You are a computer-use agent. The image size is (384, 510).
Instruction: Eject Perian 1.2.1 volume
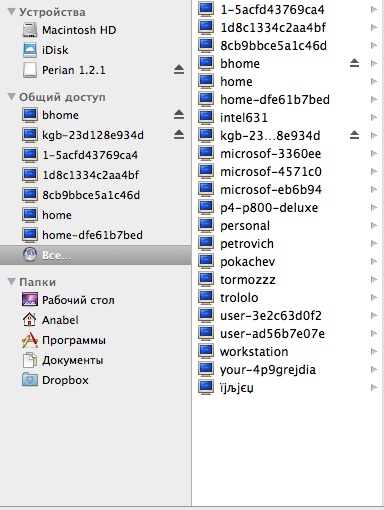(x=179, y=70)
